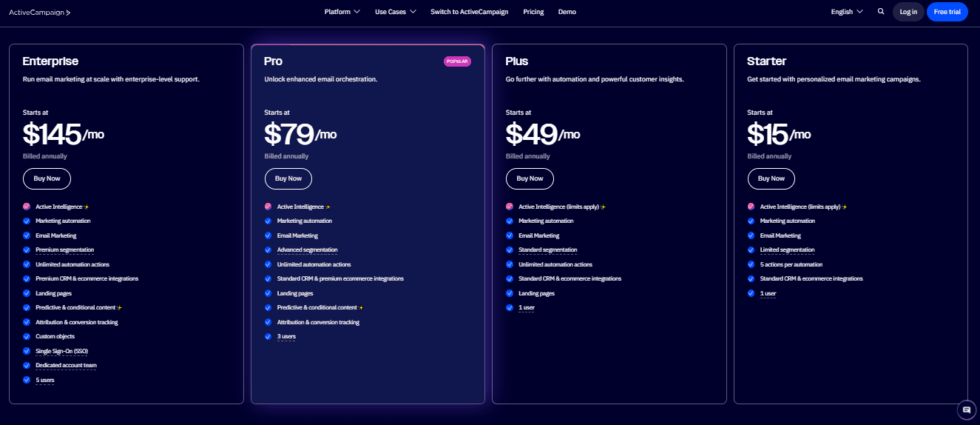Click pink check icon for Starter Active Intelligence
Screen dimensions: 980x425
click(x=751, y=207)
